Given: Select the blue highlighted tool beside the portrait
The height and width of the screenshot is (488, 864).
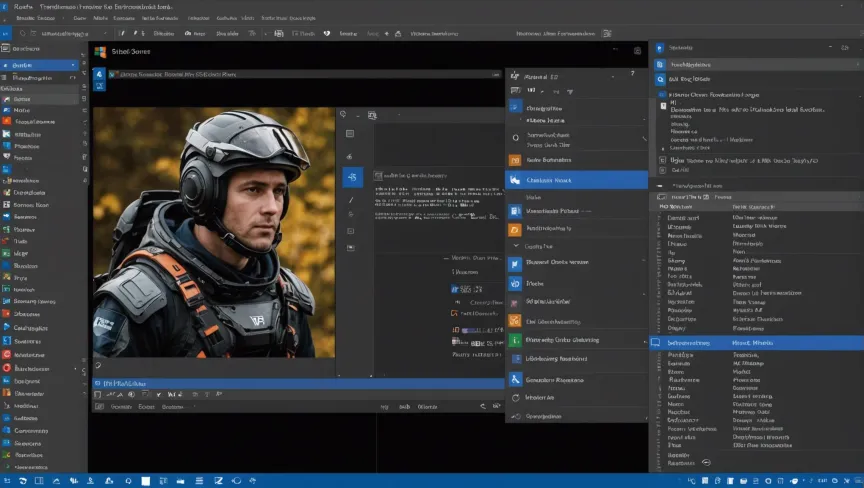Looking at the screenshot, I should tap(352, 177).
